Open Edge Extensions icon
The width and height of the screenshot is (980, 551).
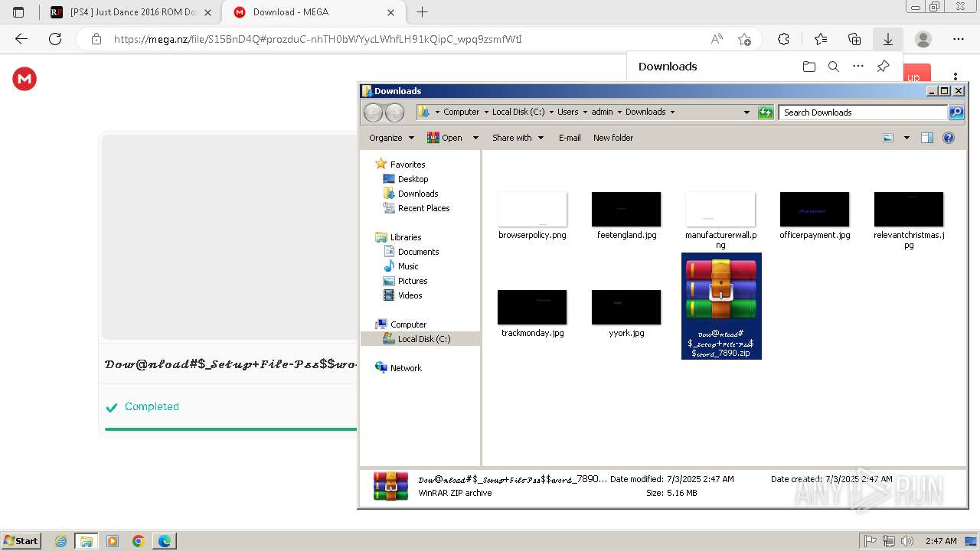point(783,39)
